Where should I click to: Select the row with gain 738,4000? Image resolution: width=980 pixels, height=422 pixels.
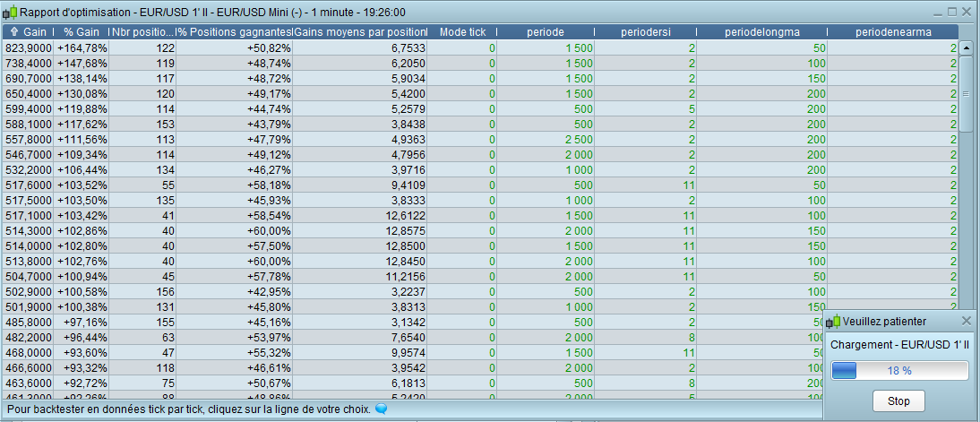(x=481, y=63)
